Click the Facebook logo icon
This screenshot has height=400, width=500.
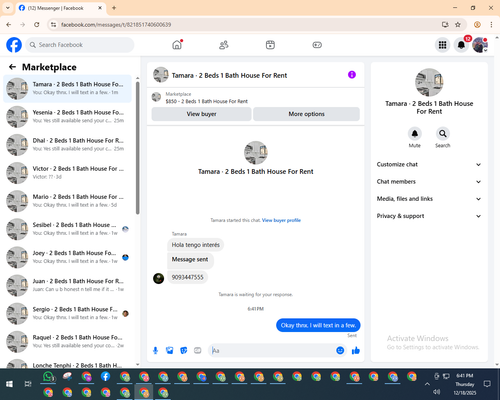[x=14, y=45]
